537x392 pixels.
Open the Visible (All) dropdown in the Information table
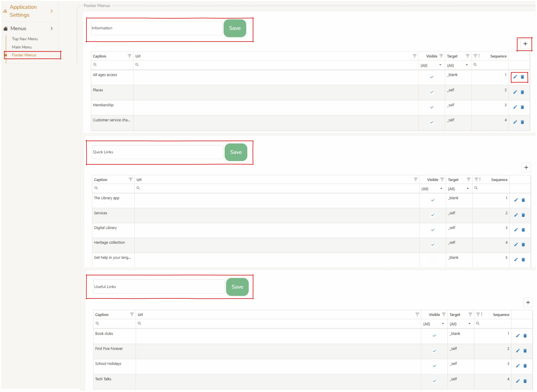[431, 65]
